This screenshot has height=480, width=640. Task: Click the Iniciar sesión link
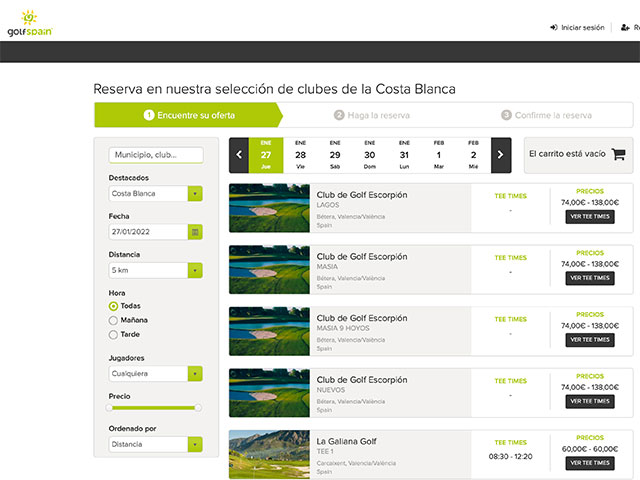pyautogui.click(x=582, y=27)
